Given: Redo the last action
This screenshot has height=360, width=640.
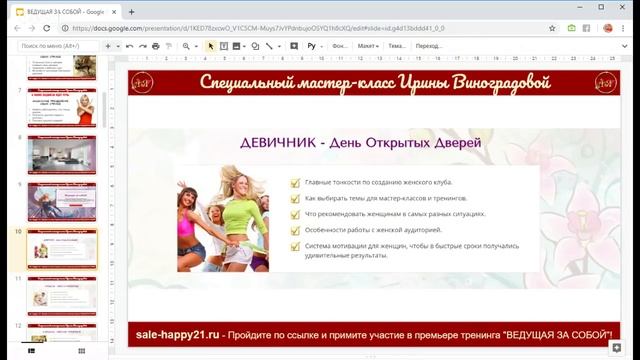Looking at the screenshot, I should coord(142,46).
